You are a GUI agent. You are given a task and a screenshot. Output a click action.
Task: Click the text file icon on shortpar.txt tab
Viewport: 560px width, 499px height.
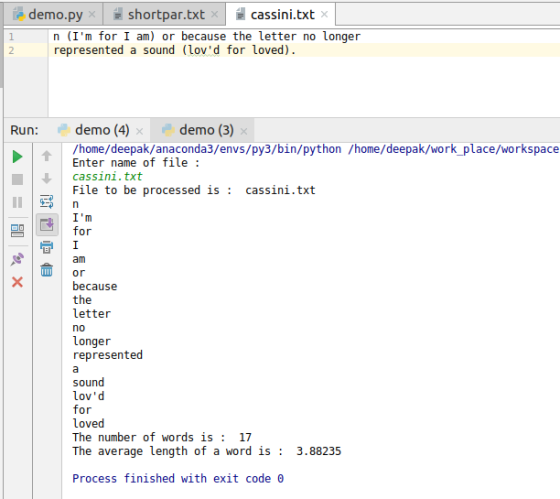coord(118,15)
